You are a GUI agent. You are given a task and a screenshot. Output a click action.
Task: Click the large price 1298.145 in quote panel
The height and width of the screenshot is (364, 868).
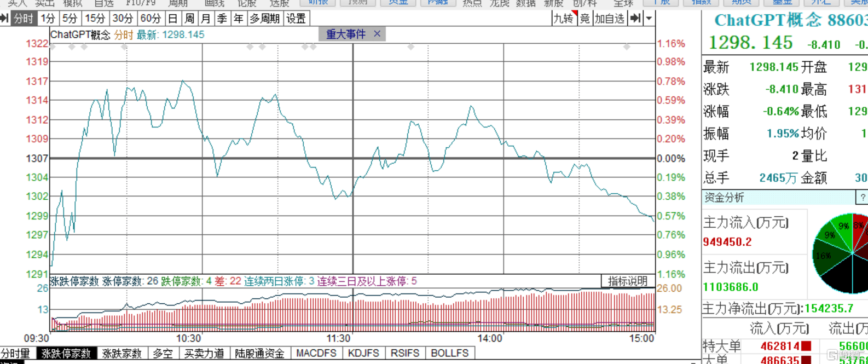tap(750, 43)
